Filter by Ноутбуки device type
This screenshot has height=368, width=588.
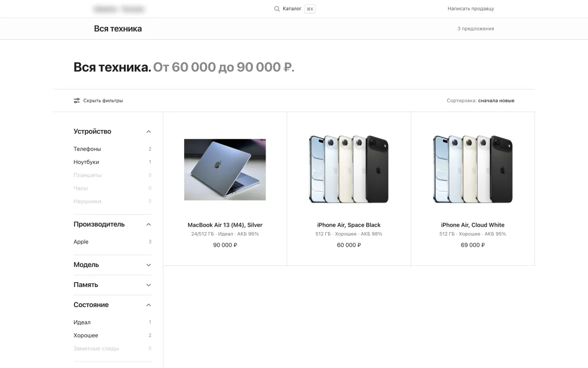112,162
